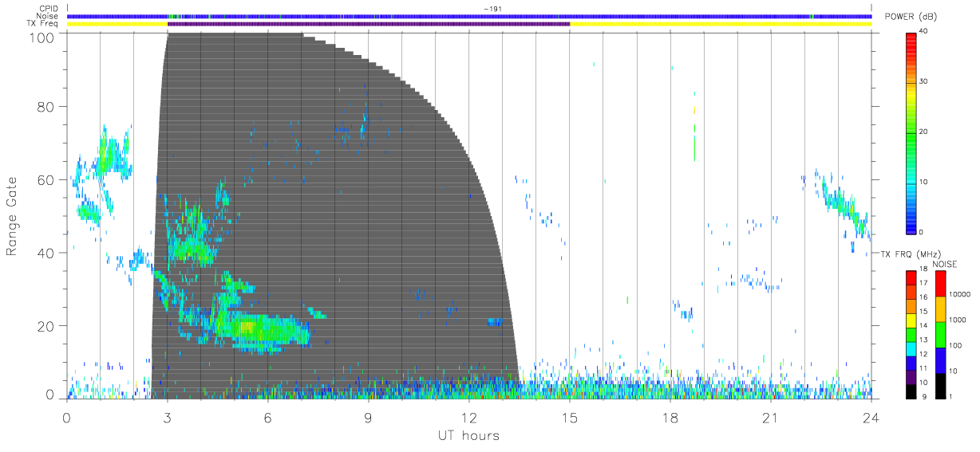980x452 pixels.
Task: Click the NOISE color bar
Action: (940, 334)
